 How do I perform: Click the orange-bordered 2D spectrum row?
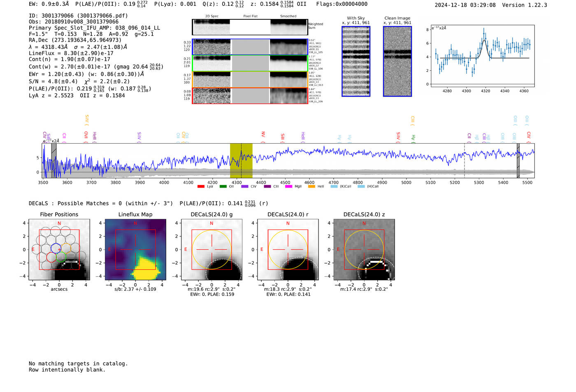250,79
